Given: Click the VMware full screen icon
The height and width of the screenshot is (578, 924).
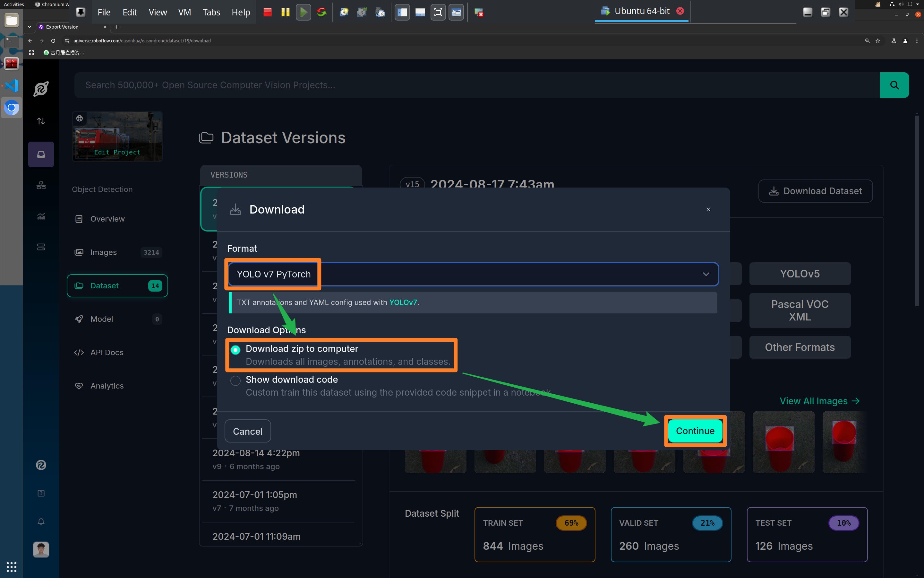Looking at the screenshot, I should click(x=438, y=12).
